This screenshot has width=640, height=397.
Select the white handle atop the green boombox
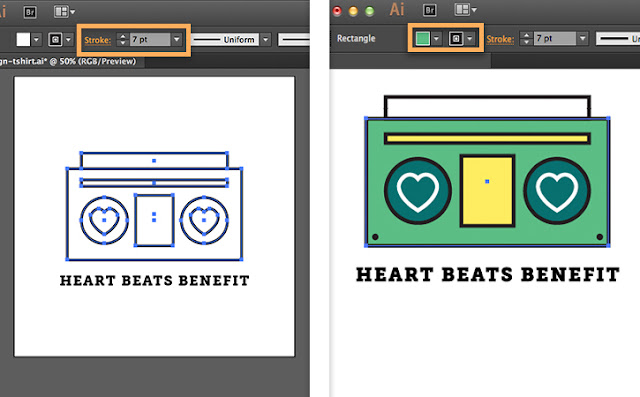(x=487, y=106)
